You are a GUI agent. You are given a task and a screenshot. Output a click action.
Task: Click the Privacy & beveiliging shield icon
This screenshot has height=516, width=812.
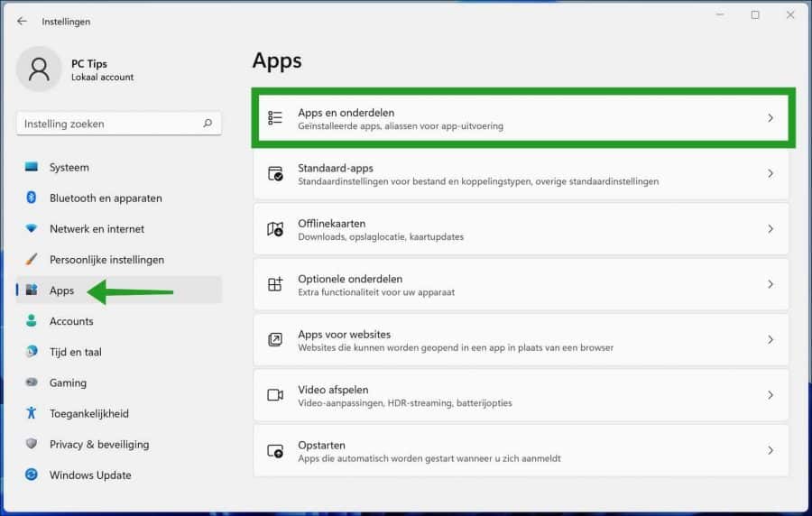[32, 444]
